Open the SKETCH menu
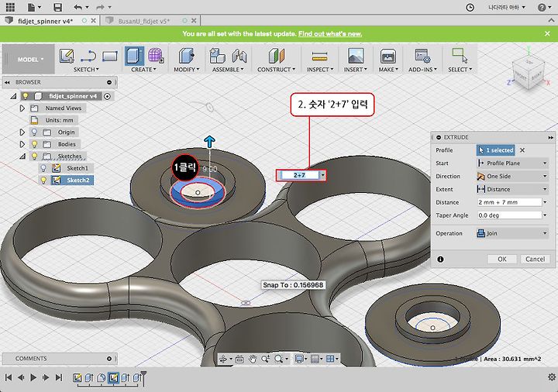 click(86, 70)
